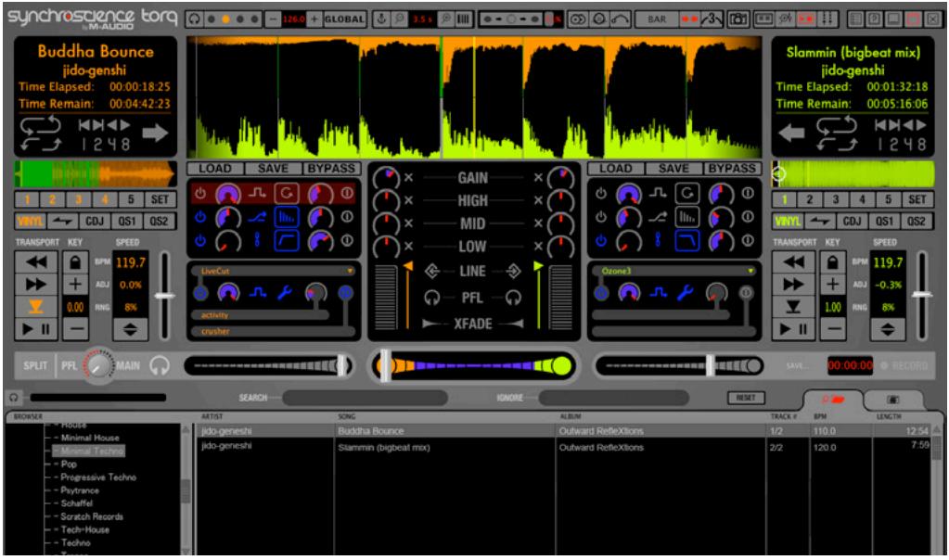
Task: Toggle power on left second effect slot
Action: 200,217
